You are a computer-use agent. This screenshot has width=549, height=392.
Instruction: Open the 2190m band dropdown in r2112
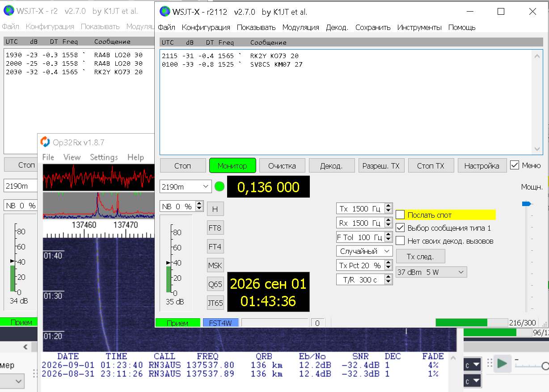tap(186, 186)
